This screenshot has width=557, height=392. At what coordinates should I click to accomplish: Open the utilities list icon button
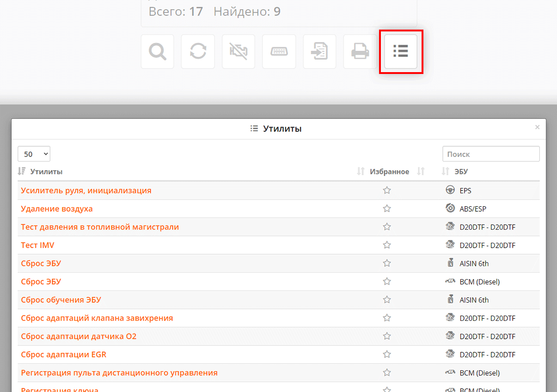[x=401, y=52]
